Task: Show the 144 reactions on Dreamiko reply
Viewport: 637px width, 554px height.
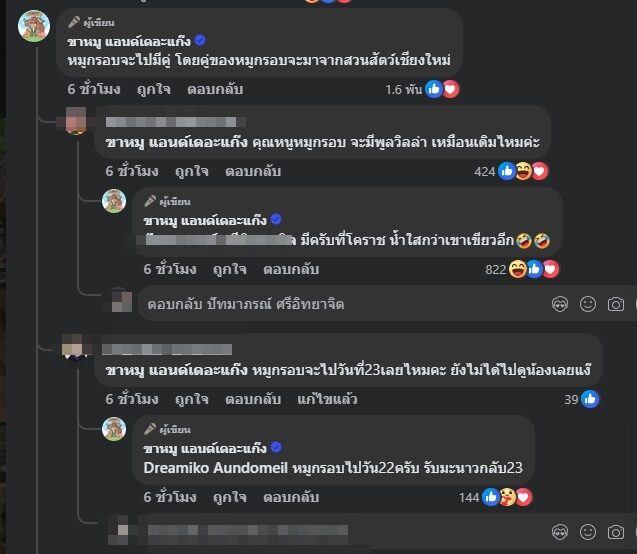Action: 495,497
